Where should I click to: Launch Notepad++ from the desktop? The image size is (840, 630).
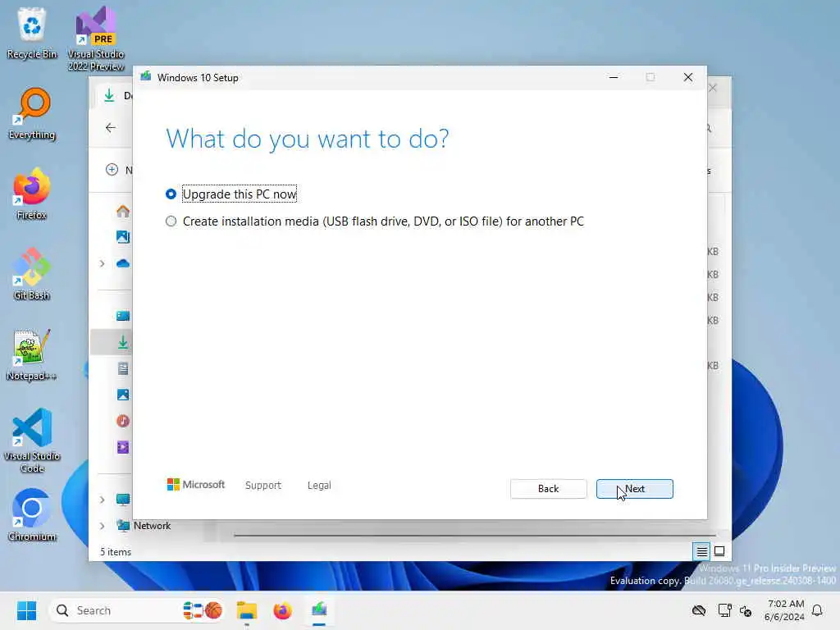coord(32,354)
